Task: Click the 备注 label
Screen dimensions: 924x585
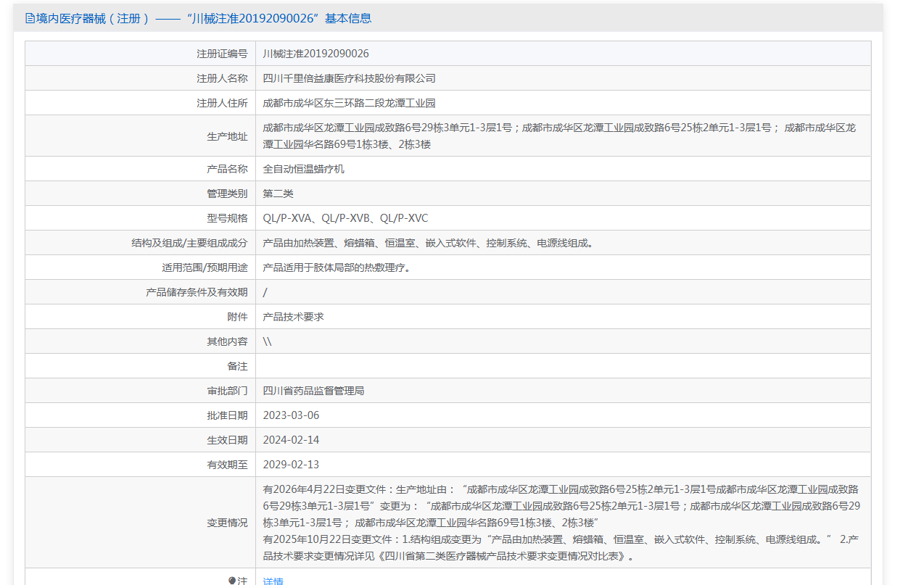Action: 237,366
